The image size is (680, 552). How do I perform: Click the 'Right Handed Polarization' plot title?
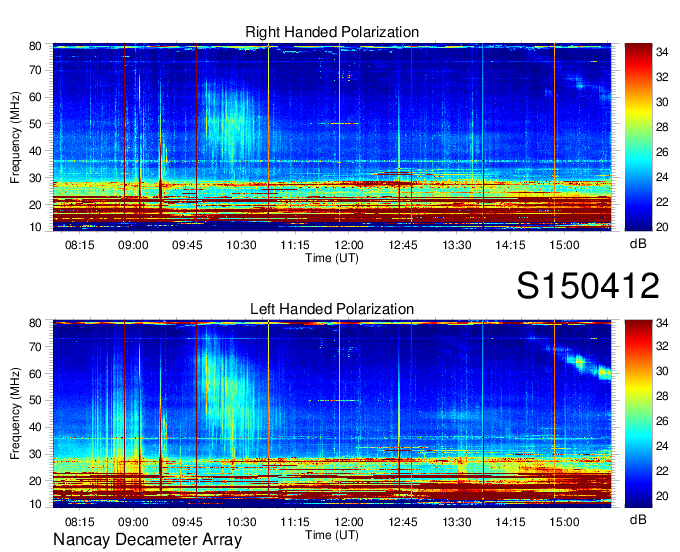pos(332,32)
